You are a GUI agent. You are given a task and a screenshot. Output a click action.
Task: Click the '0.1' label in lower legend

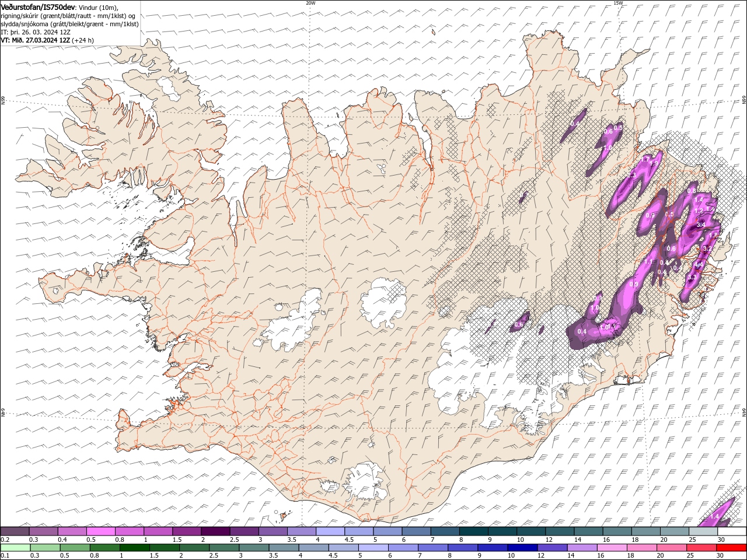coord(5,556)
